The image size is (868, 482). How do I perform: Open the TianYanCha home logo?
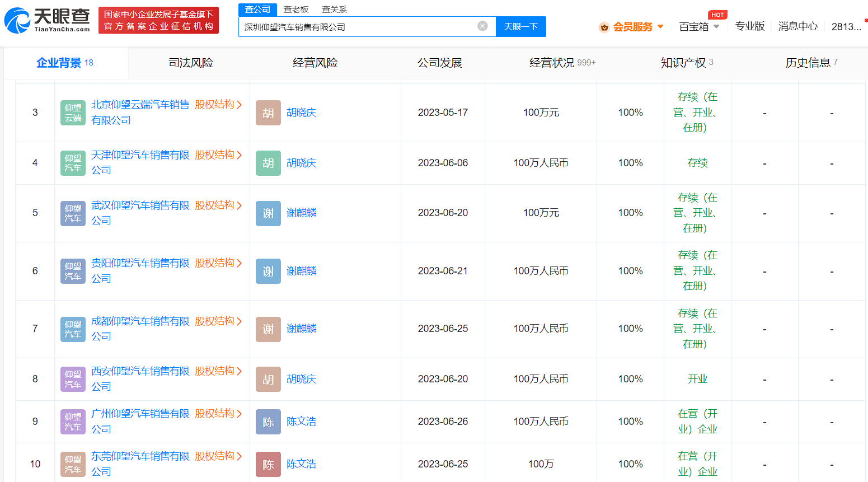(47, 20)
